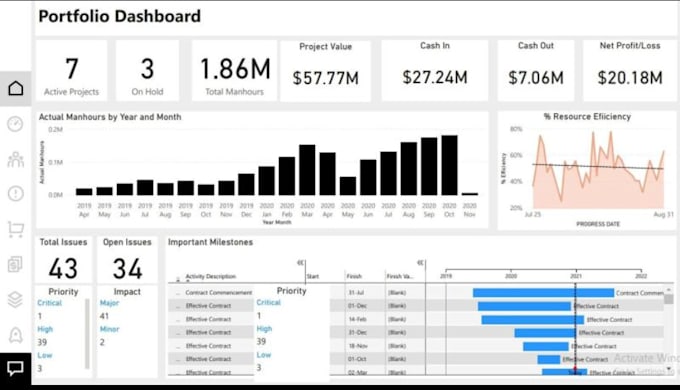The height and width of the screenshot is (390, 680).
Task: Select the Cash Out $7.06M card
Action: pos(536,71)
